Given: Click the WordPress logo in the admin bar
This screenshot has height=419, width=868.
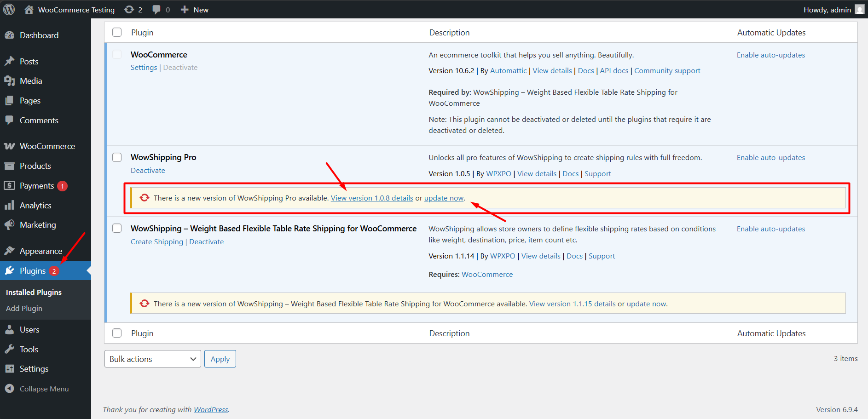Looking at the screenshot, I should click(x=9, y=9).
